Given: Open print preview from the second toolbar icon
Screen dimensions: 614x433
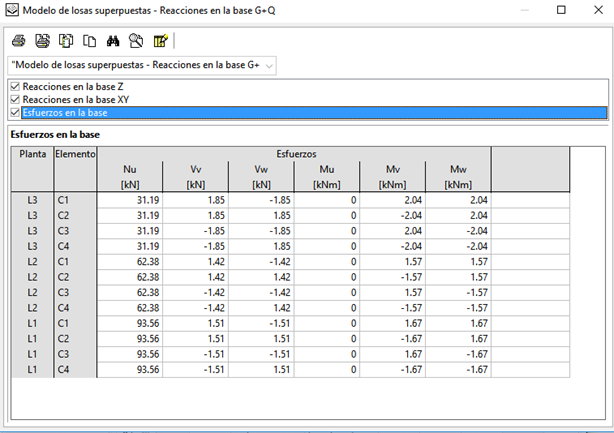Looking at the screenshot, I should pos(42,41).
